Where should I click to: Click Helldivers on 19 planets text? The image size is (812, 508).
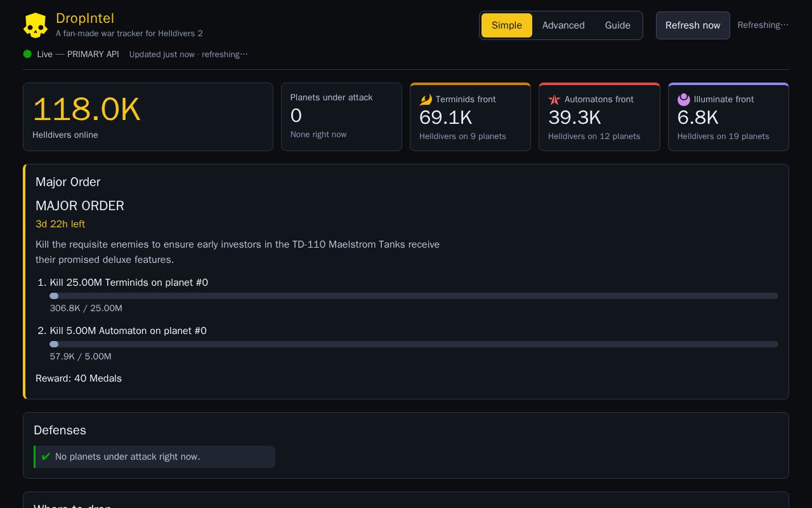pyautogui.click(x=723, y=137)
